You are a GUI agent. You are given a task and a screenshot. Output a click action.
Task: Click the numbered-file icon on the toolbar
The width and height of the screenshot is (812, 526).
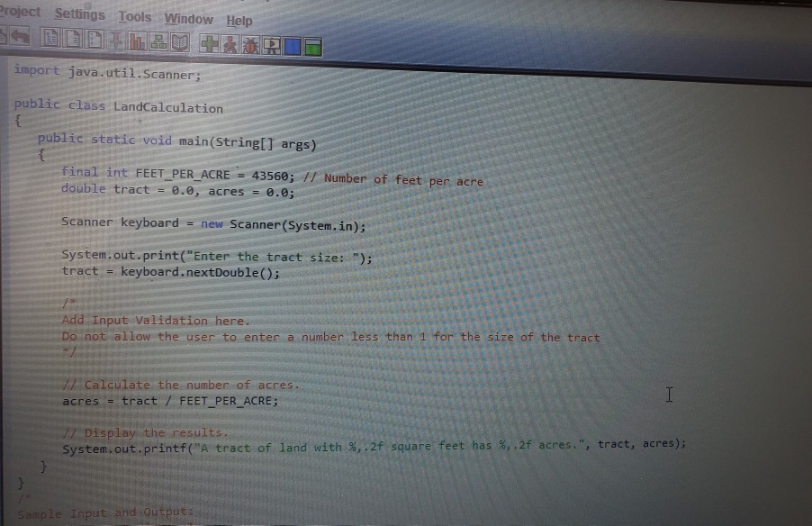(95, 44)
